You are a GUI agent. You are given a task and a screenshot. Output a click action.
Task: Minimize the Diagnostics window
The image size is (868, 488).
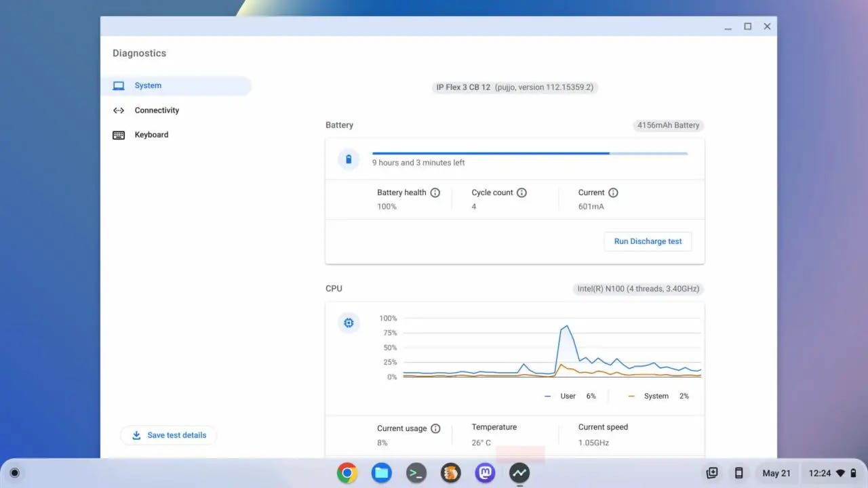pos(728,26)
